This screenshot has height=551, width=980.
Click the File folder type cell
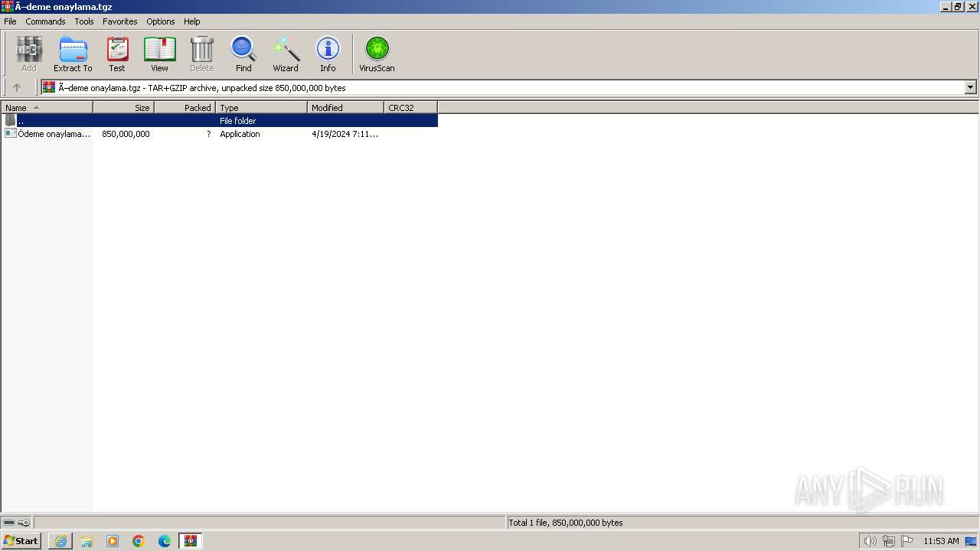click(237, 121)
